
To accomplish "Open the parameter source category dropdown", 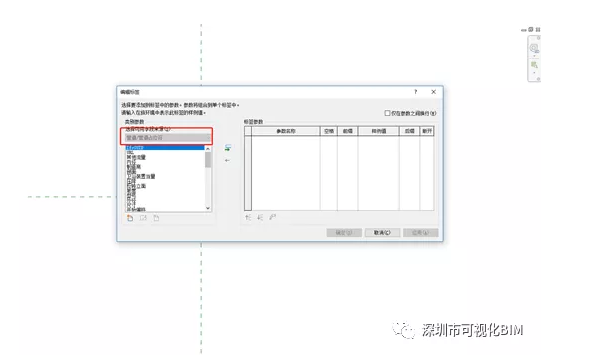I will [168, 137].
